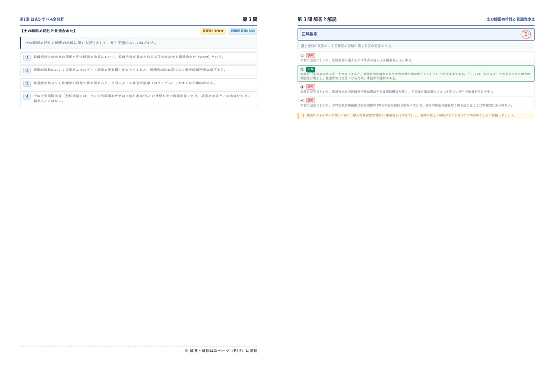Click the gray line starting 盛土材料の突固めによる締固め試験
The image size is (555, 392).
(x=347, y=45)
